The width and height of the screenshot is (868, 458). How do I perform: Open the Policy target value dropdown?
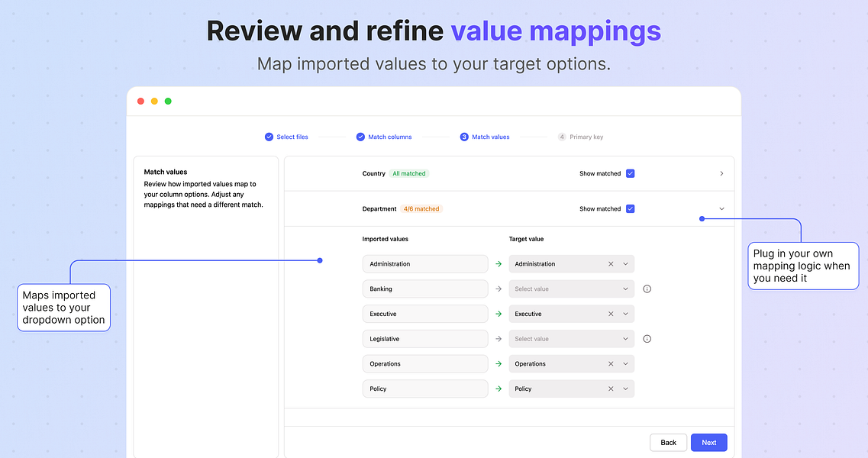(625, 389)
